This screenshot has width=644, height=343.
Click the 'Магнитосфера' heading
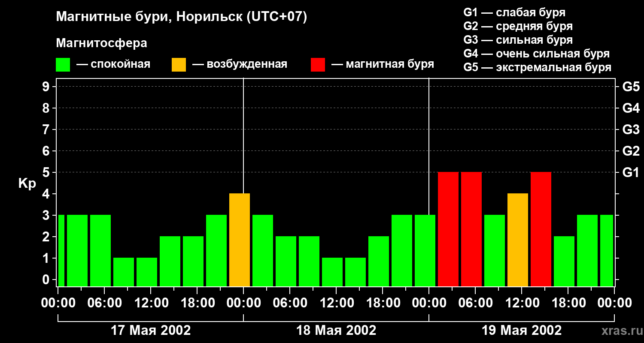[x=101, y=43]
